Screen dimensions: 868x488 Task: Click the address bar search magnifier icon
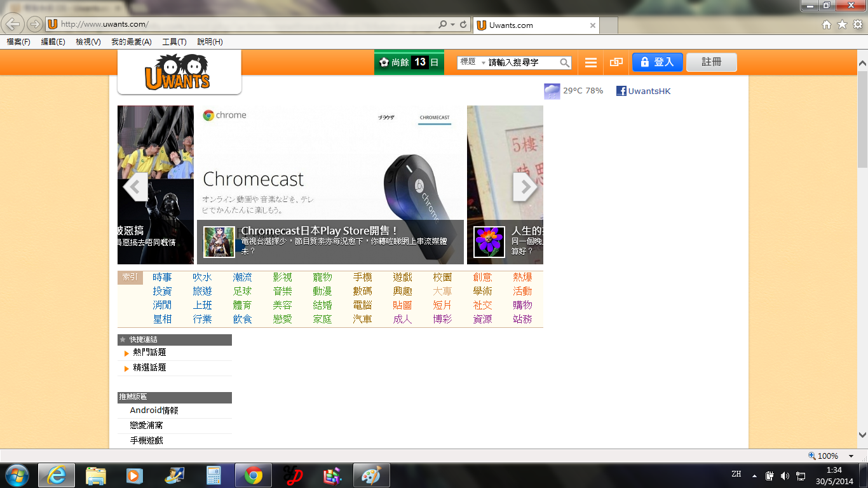pyautogui.click(x=443, y=25)
